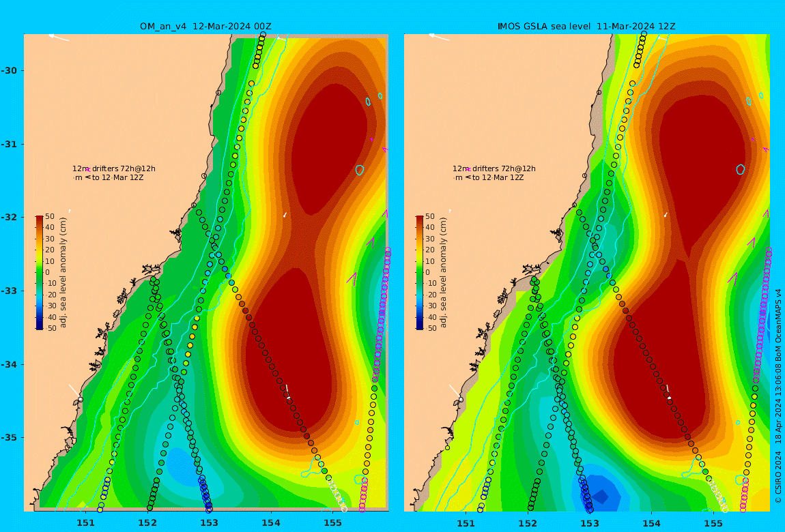Click the vertical CSIRO 2024 BoM OceanMAPS copyright text
Image resolution: width=785 pixels, height=532 pixels.
click(x=778, y=396)
